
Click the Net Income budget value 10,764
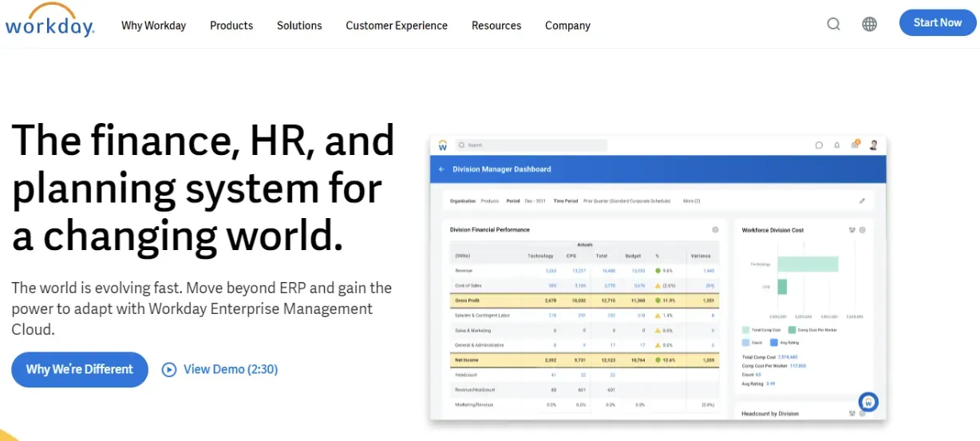pos(637,360)
